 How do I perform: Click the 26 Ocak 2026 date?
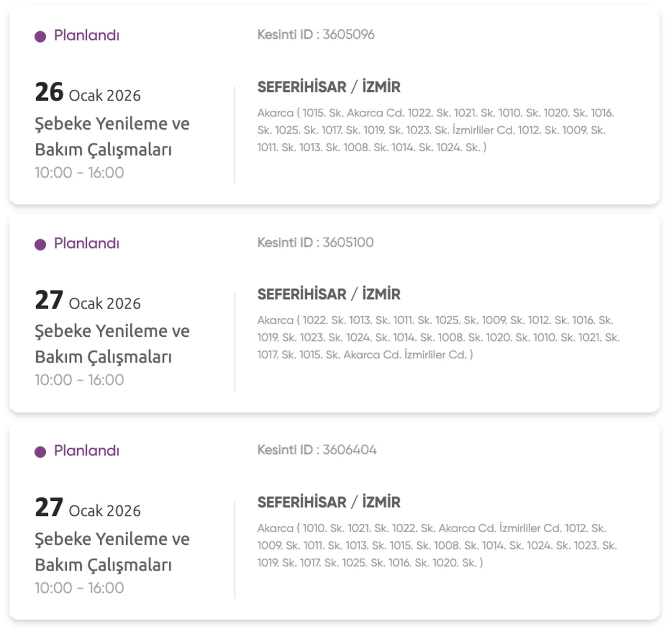(x=88, y=93)
